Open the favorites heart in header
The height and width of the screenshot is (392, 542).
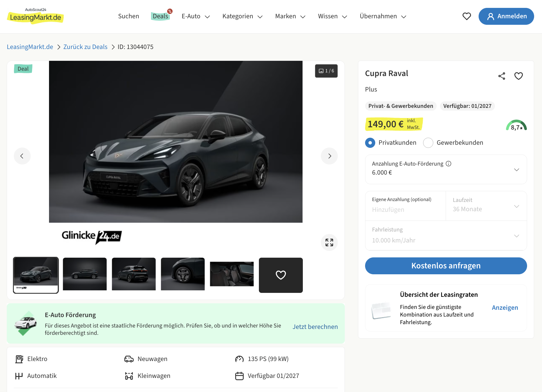(467, 16)
